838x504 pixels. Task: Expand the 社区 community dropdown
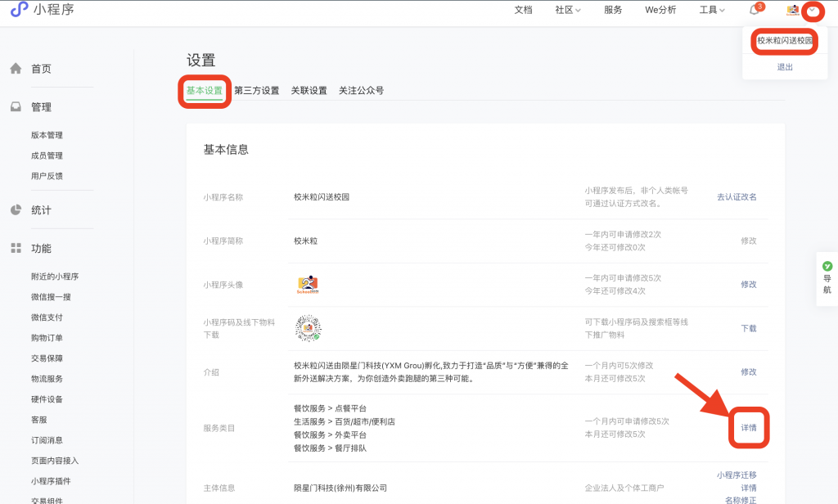(567, 11)
